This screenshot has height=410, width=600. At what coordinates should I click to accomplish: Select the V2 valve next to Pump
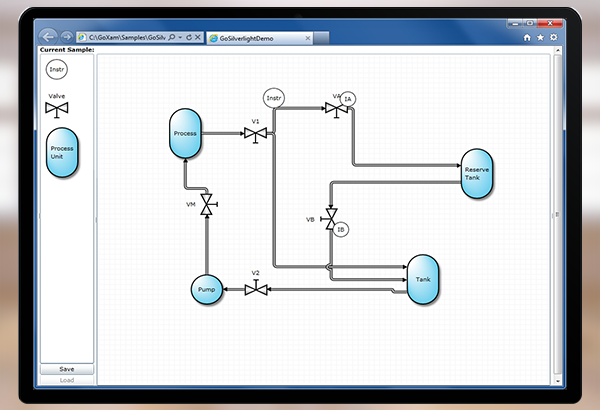(255, 289)
